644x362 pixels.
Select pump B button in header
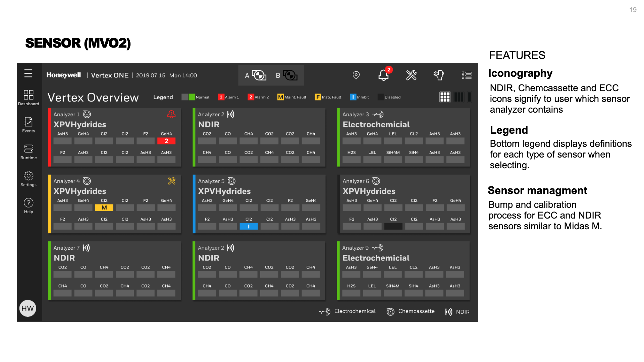[287, 75]
